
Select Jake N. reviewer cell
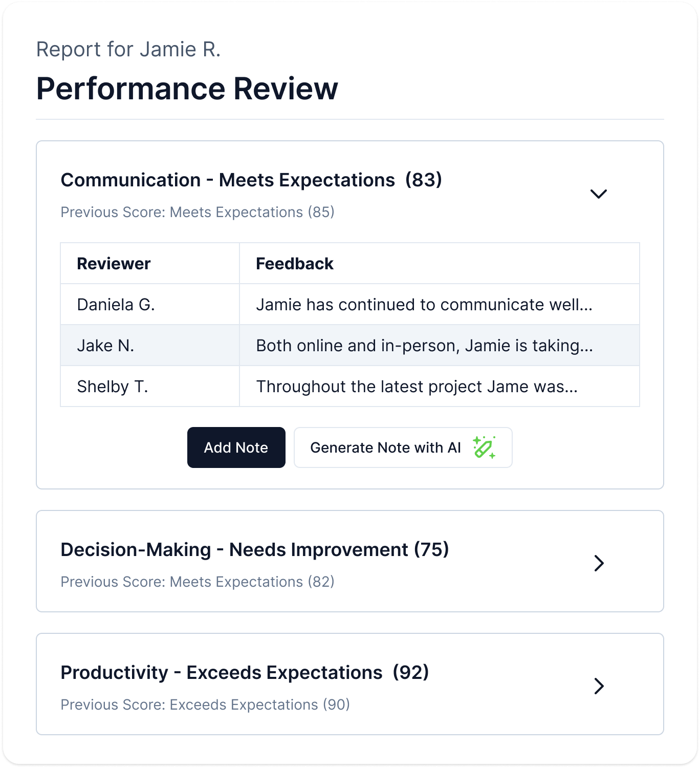pos(106,346)
